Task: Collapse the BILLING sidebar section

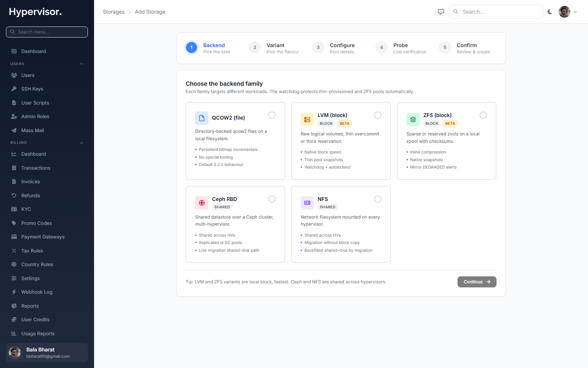Action: 82,143
